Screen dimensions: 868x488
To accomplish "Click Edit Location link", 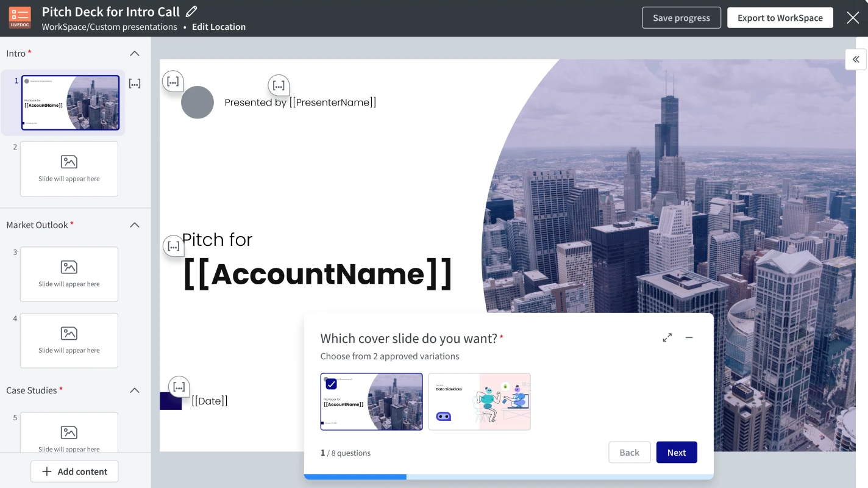I will (x=219, y=27).
